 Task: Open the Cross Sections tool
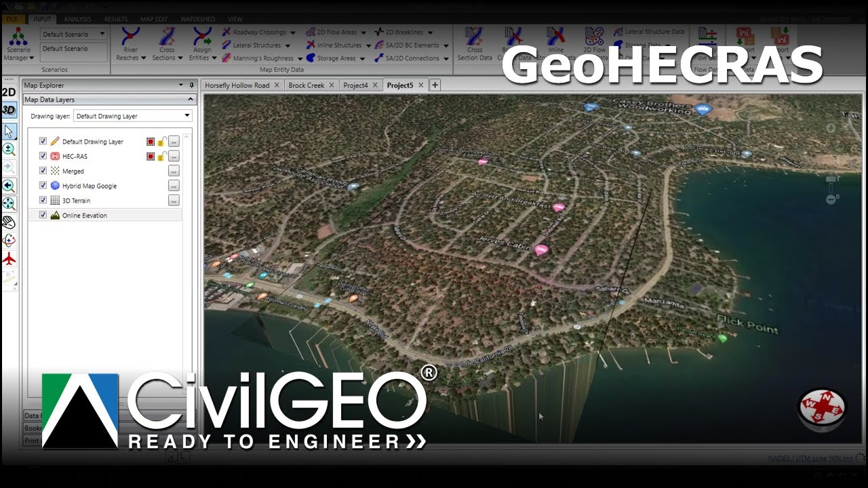pos(167,45)
